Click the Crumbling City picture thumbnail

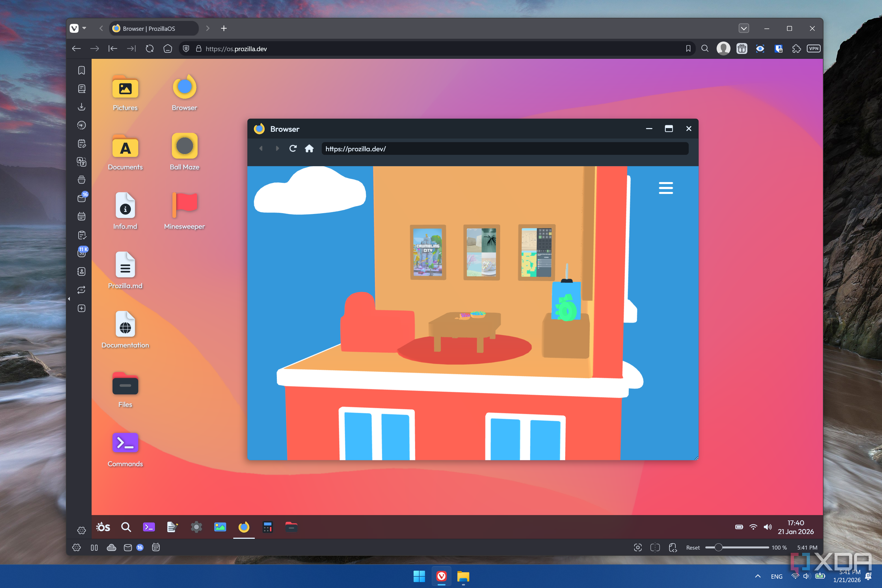(427, 252)
